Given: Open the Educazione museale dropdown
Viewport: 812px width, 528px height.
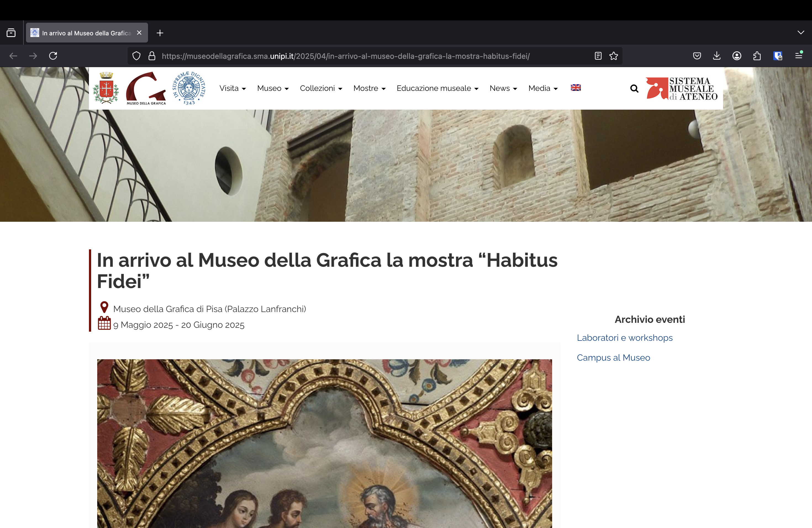Looking at the screenshot, I should pos(438,88).
